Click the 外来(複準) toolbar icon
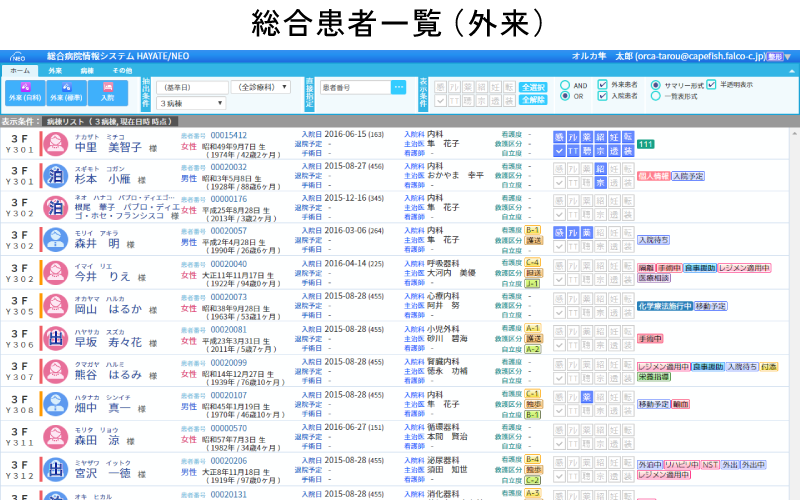This screenshot has width=800, height=500. coord(66,92)
